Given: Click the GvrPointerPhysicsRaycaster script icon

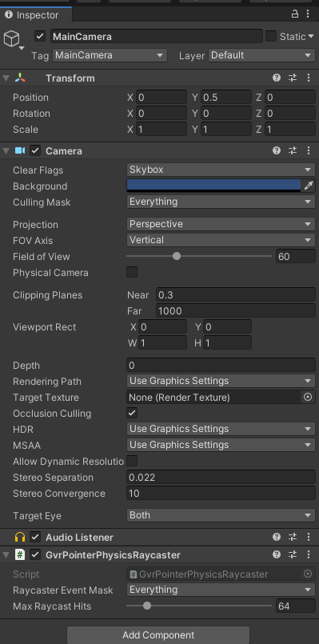Looking at the screenshot, I should [20, 555].
